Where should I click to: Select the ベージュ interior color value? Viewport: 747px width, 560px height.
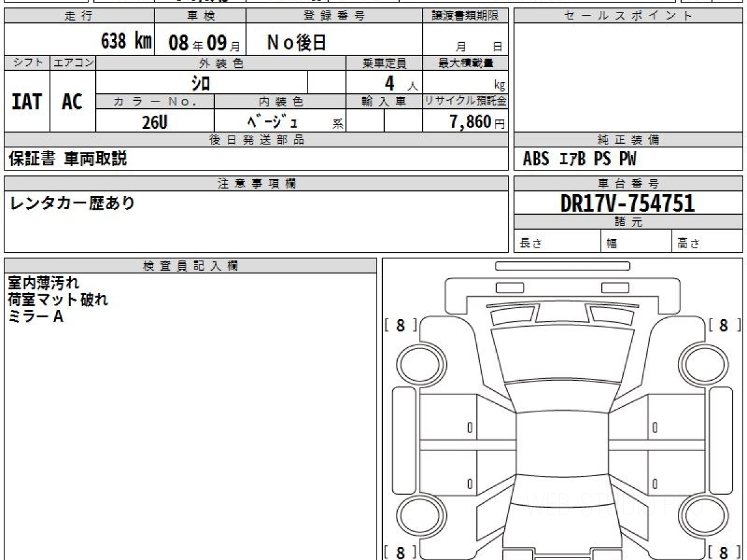tap(273, 122)
